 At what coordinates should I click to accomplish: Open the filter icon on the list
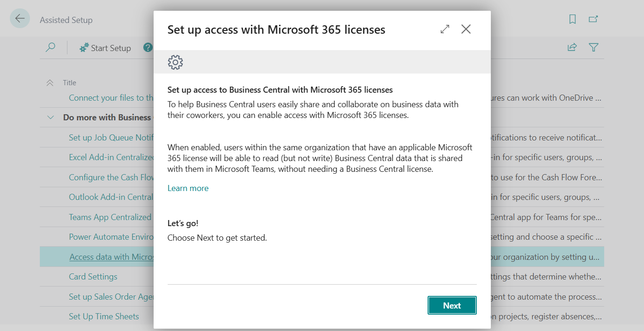[593, 47]
